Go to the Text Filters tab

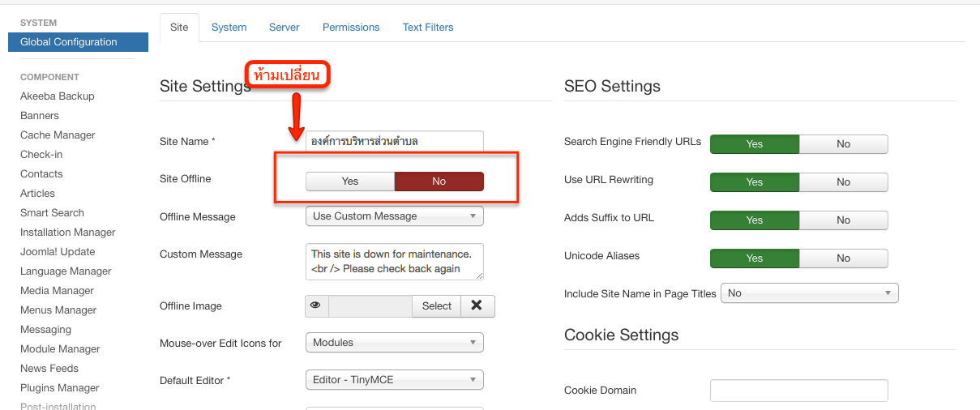pyautogui.click(x=428, y=28)
